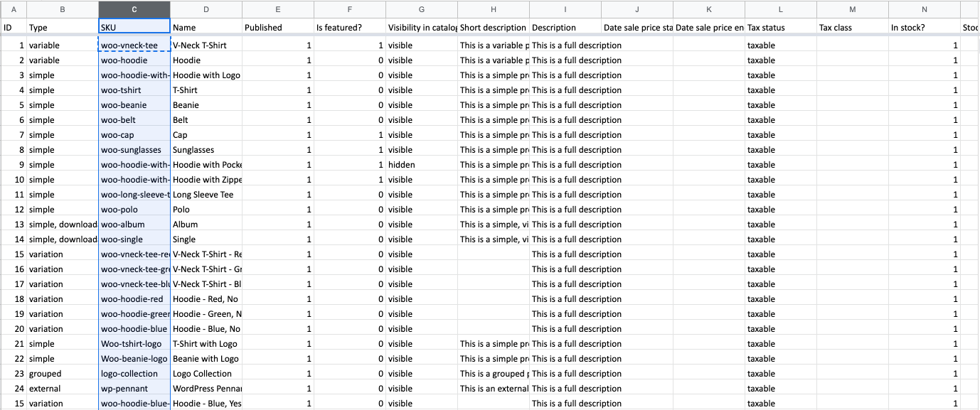980x410 pixels.
Task: Select the woo-sunglasses SKU cell
Action: (134, 150)
